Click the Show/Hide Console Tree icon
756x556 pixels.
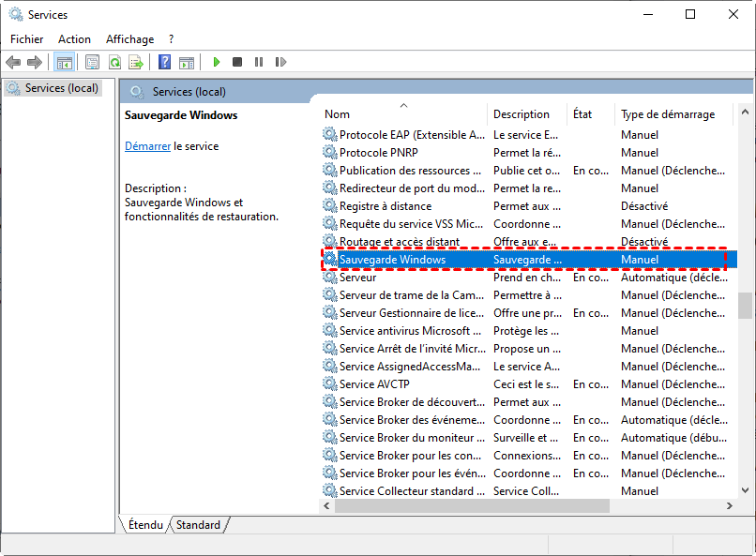(x=65, y=62)
